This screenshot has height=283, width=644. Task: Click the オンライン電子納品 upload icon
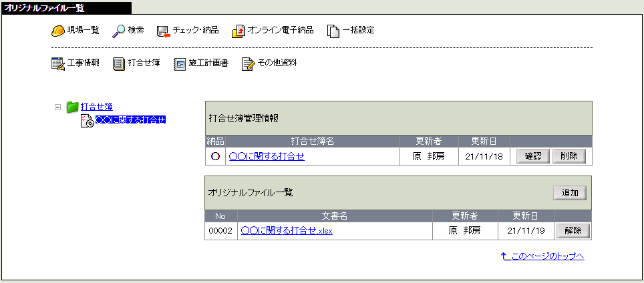tap(238, 31)
